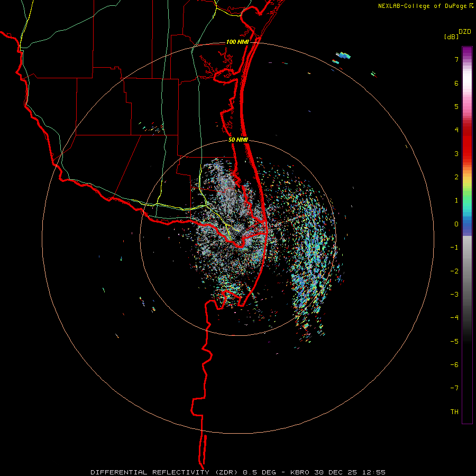Click the [dB] unit label
This screenshot has width=476, height=476.
452,36
